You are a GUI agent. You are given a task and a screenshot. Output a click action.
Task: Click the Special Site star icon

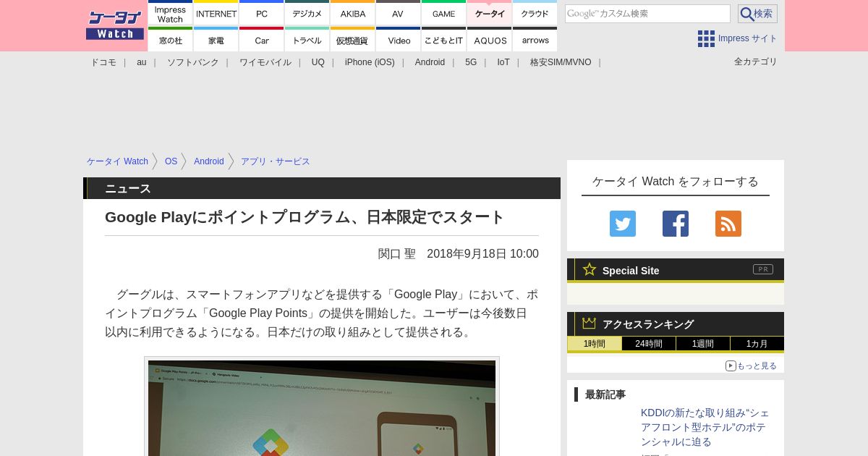tap(590, 269)
